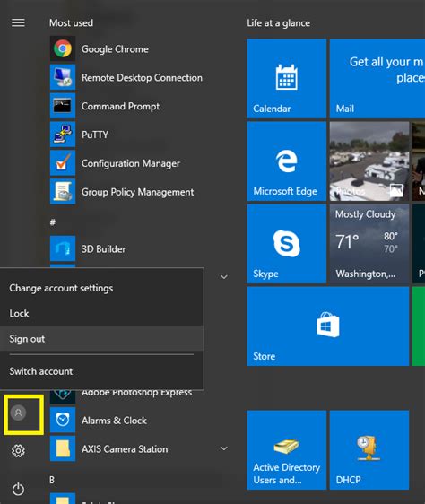Open the Mail tile
This screenshot has height=504, width=425.
pos(377,79)
